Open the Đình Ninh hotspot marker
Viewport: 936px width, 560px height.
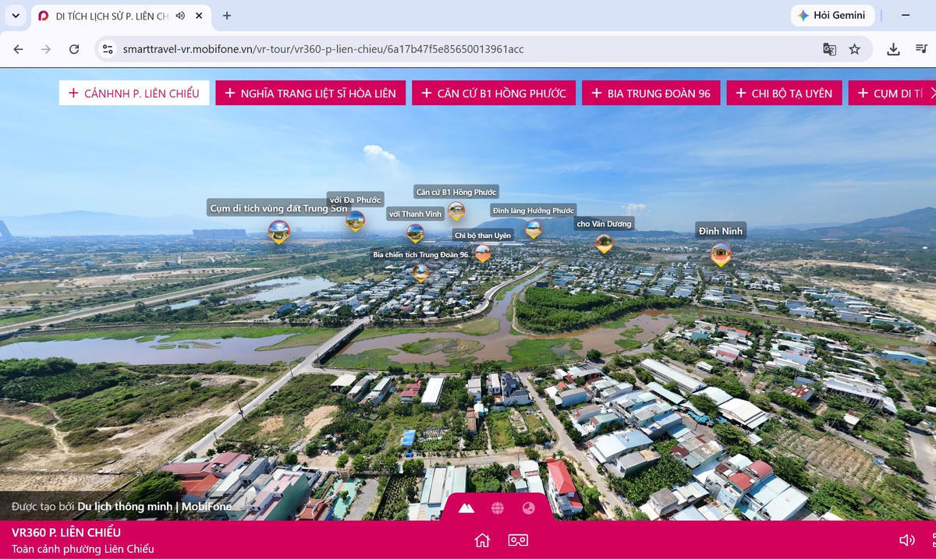pos(721,254)
